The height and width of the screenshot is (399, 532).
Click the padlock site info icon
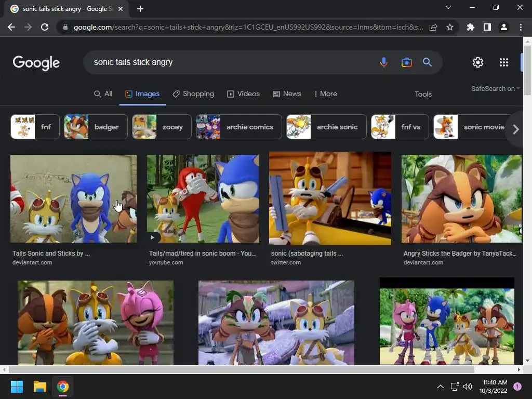point(65,27)
